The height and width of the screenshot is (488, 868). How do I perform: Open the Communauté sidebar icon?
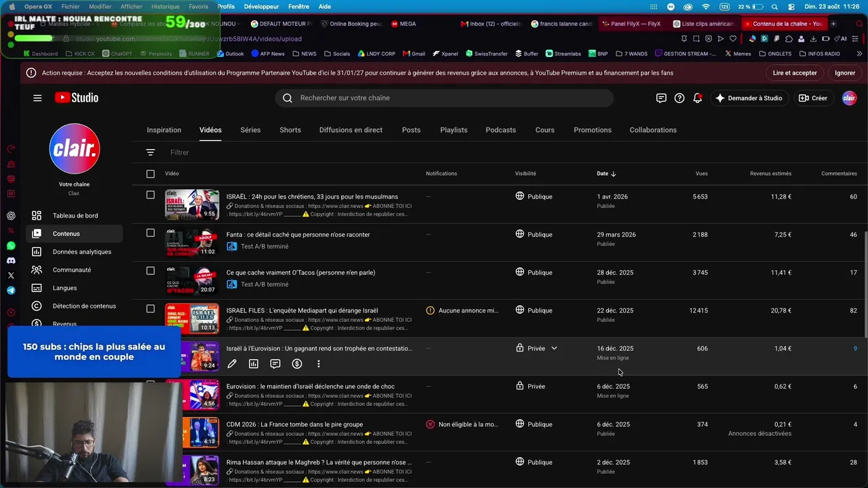37,270
